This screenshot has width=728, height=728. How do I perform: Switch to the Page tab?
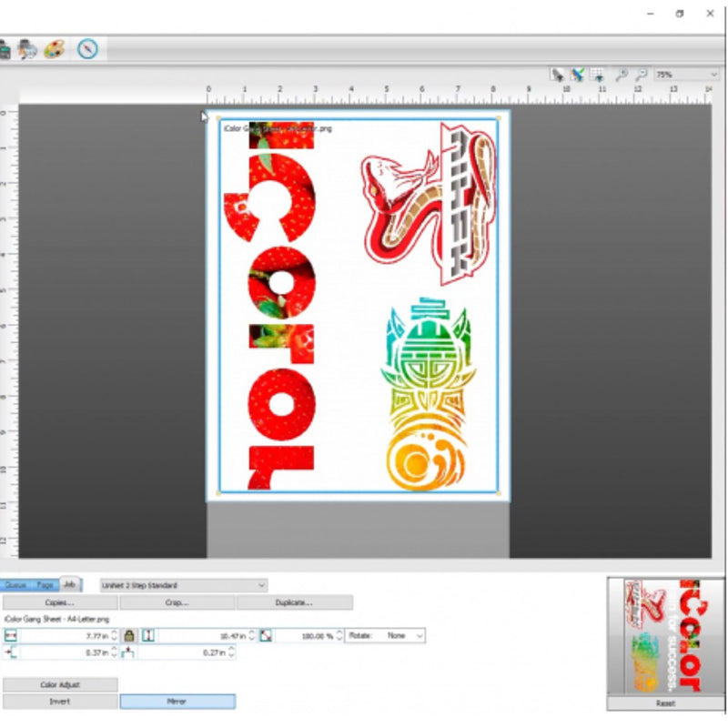coord(45,585)
